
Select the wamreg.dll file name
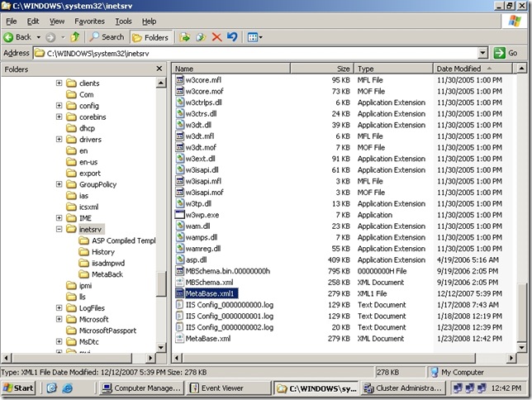click(203, 249)
